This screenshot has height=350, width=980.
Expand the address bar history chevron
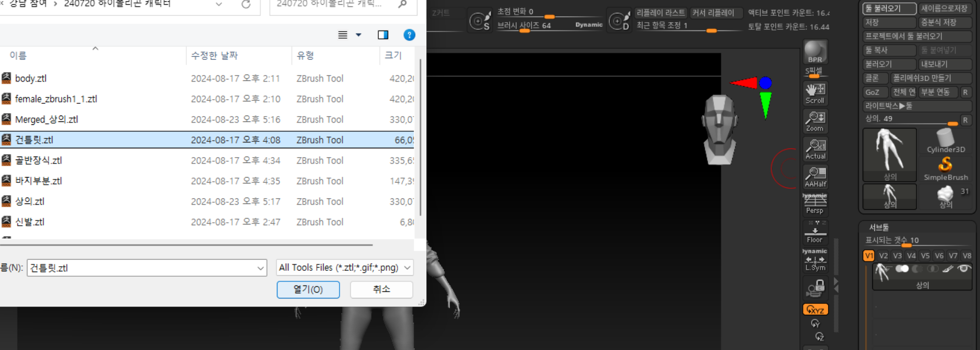coord(219,4)
